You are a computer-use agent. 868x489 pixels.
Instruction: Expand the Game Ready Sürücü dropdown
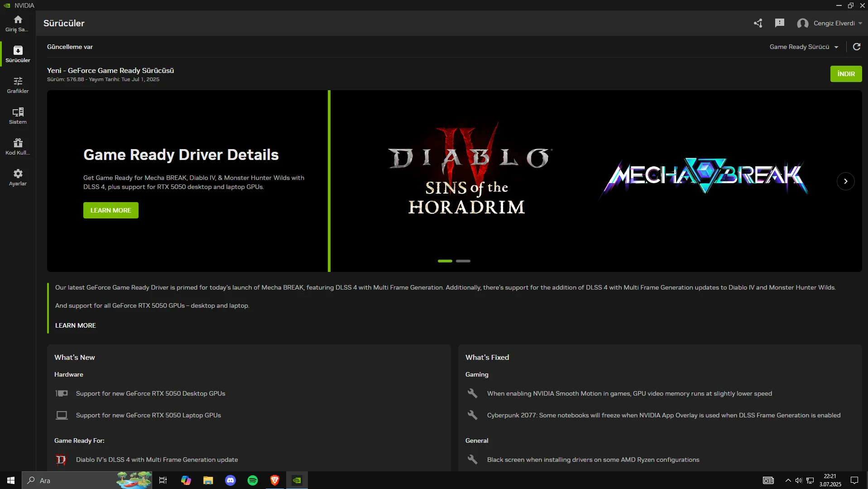[x=804, y=47]
